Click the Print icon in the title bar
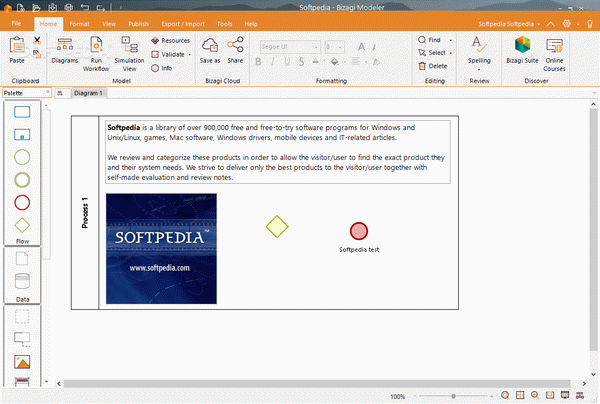 point(68,7)
